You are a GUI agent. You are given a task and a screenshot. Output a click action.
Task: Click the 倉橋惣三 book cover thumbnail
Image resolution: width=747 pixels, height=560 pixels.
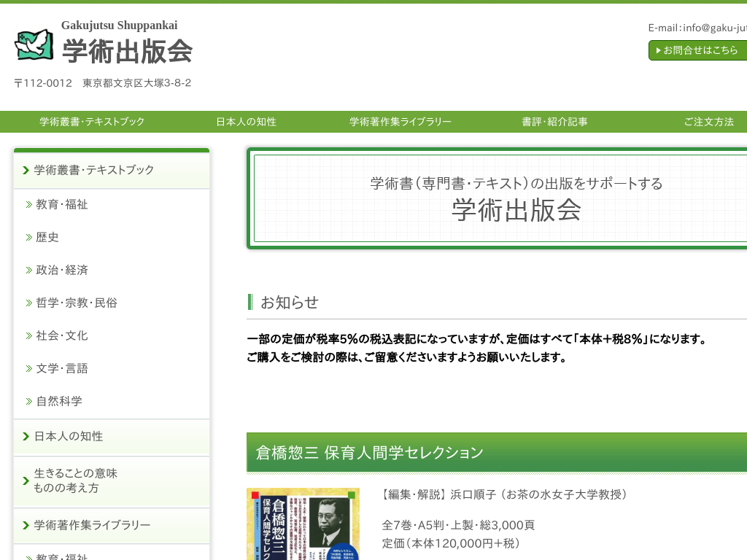click(x=303, y=524)
